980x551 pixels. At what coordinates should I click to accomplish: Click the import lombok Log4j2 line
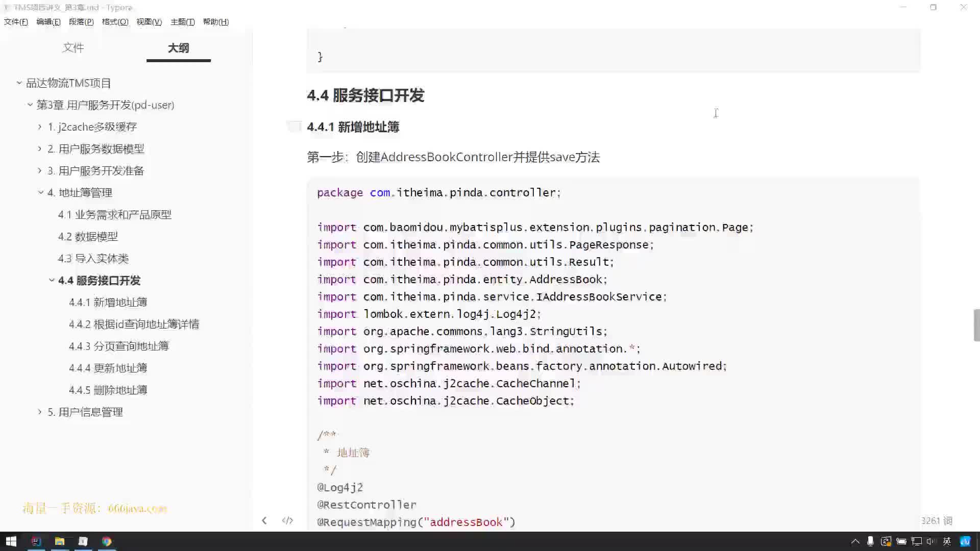pos(429,314)
